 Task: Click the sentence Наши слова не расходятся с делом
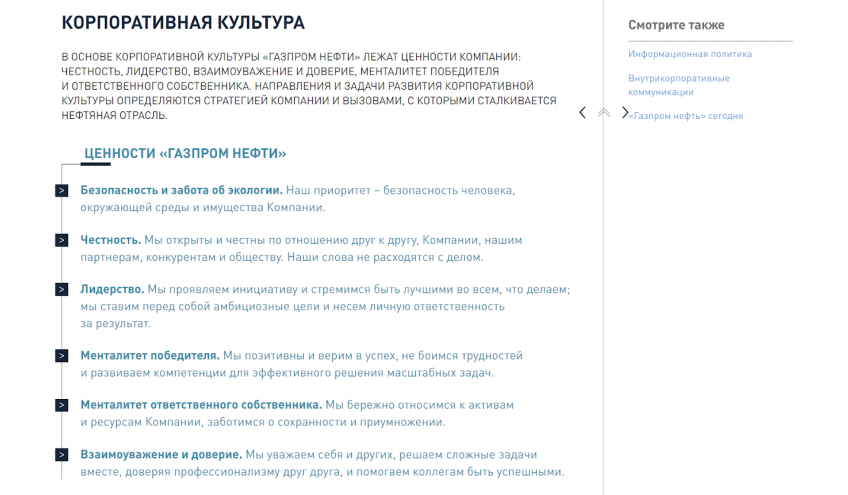click(x=385, y=258)
